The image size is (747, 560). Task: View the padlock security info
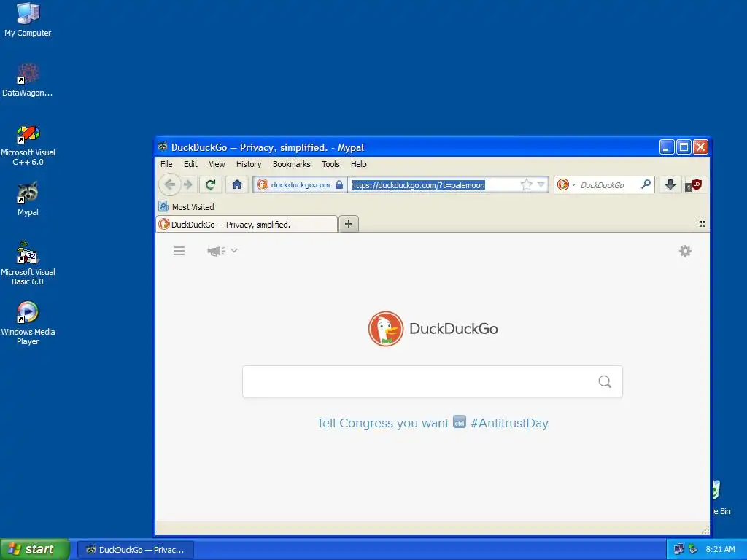click(x=338, y=184)
